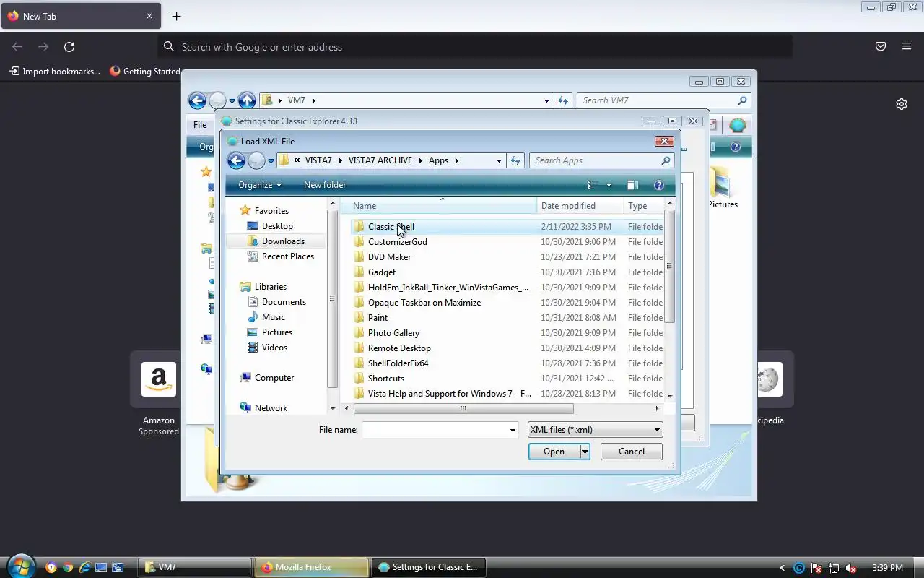Click the Open button
This screenshot has width=924, height=578.
click(x=554, y=452)
